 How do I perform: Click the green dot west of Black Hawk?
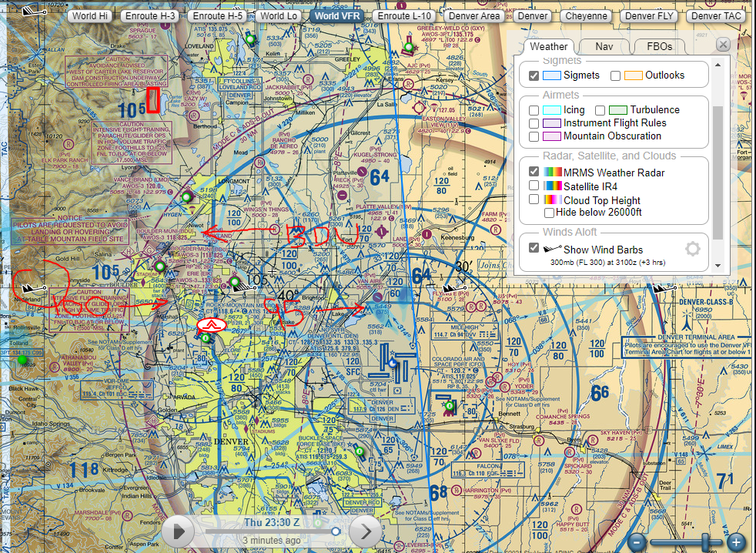[22, 360]
